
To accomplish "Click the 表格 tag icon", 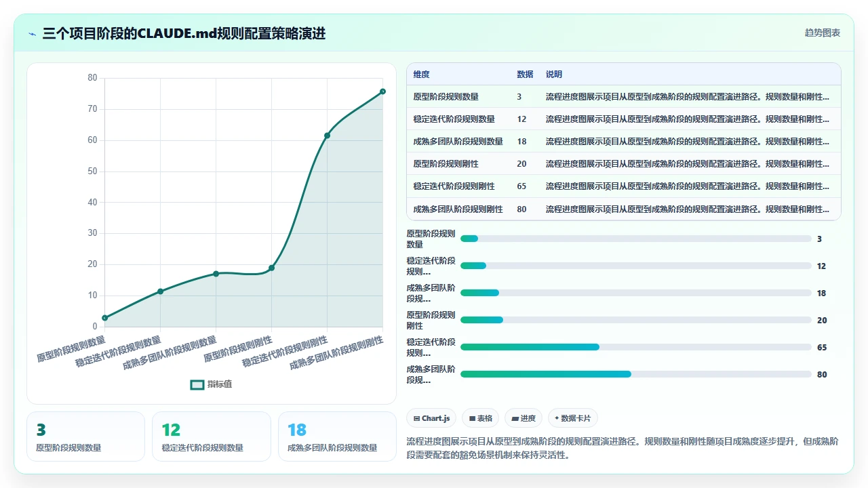I will (472, 419).
